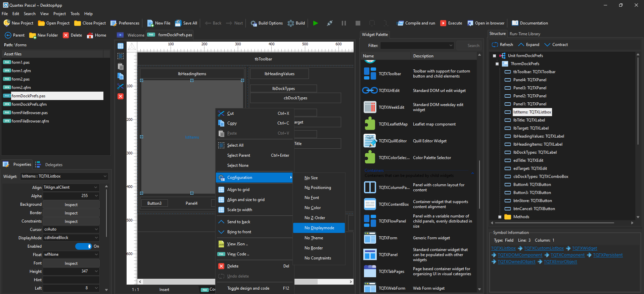Image resolution: width=644 pixels, height=294 pixels.
Task: Follow the TQTXCustomListbox link
Action: click(x=544, y=248)
